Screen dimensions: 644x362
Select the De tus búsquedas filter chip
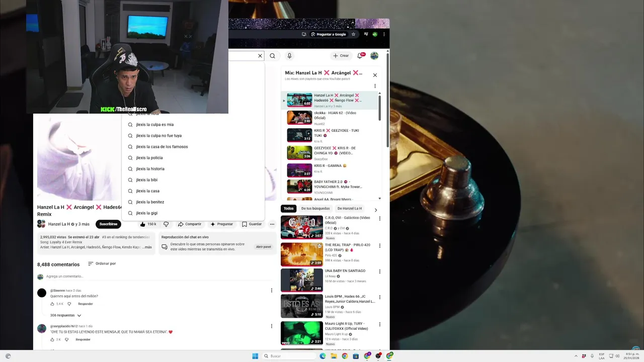(315, 209)
